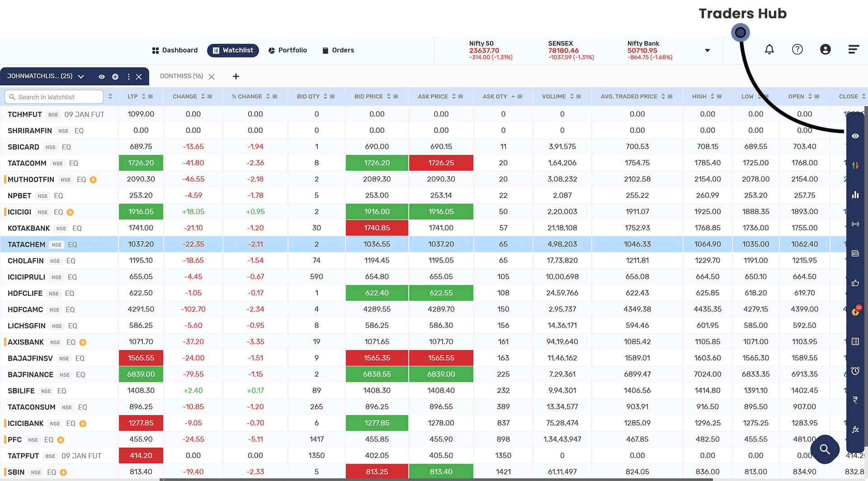This screenshot has height=481, width=868.
Task: Click the lightning badge next to MUTHOOTFIN
Action: click(x=93, y=180)
